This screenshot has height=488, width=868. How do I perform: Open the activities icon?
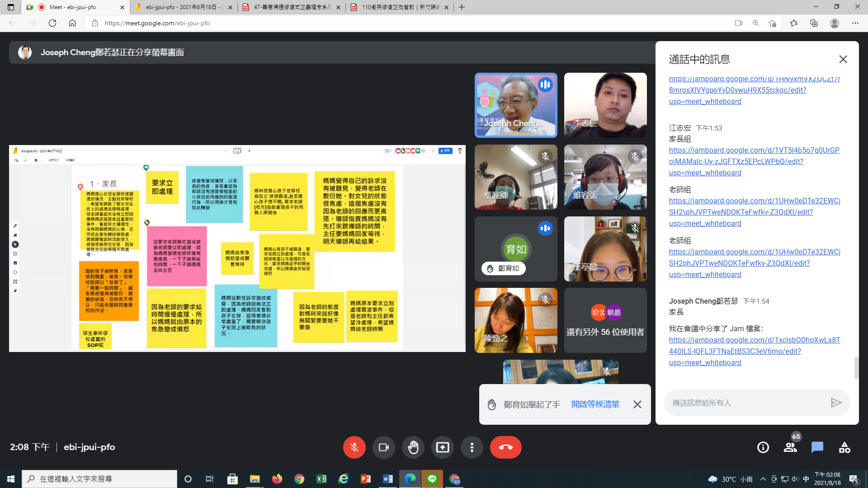click(x=844, y=447)
